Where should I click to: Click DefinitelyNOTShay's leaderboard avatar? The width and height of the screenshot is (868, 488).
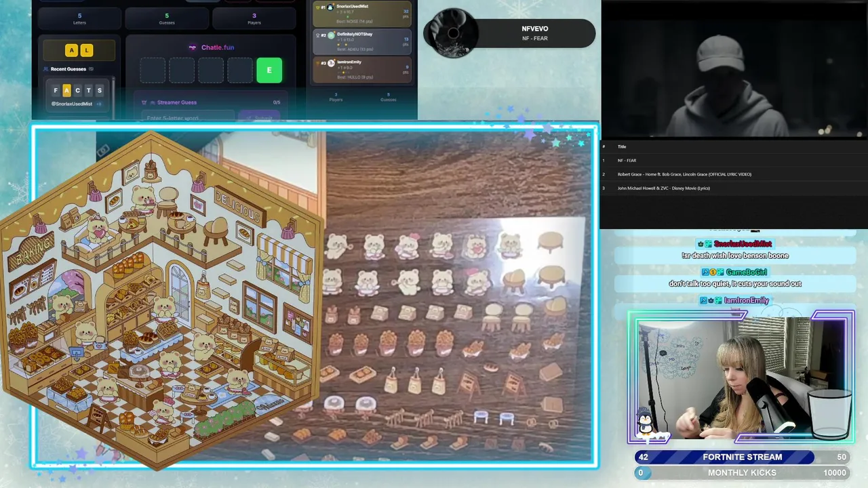tap(331, 35)
